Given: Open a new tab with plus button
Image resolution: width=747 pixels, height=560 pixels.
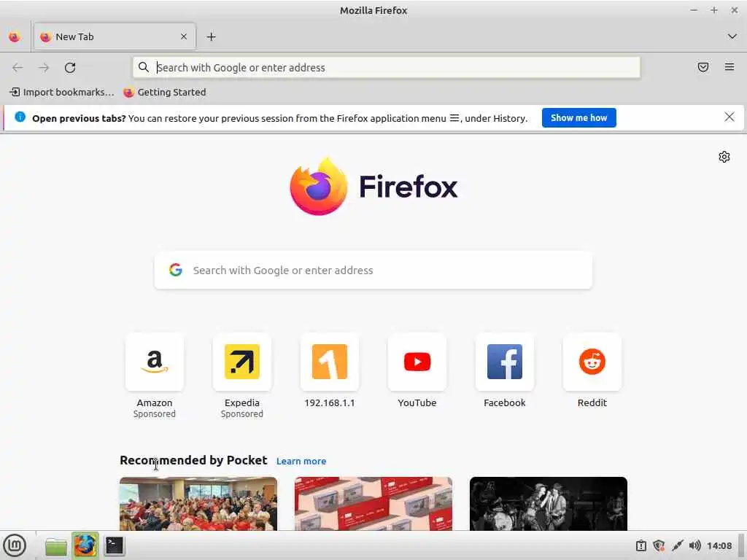Looking at the screenshot, I should point(211,36).
